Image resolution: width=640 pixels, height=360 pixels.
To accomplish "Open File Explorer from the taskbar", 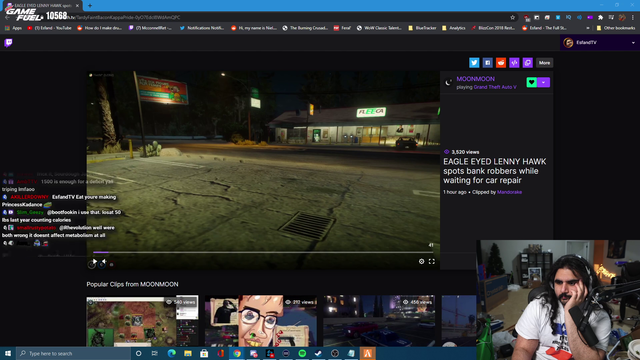I will (188, 353).
